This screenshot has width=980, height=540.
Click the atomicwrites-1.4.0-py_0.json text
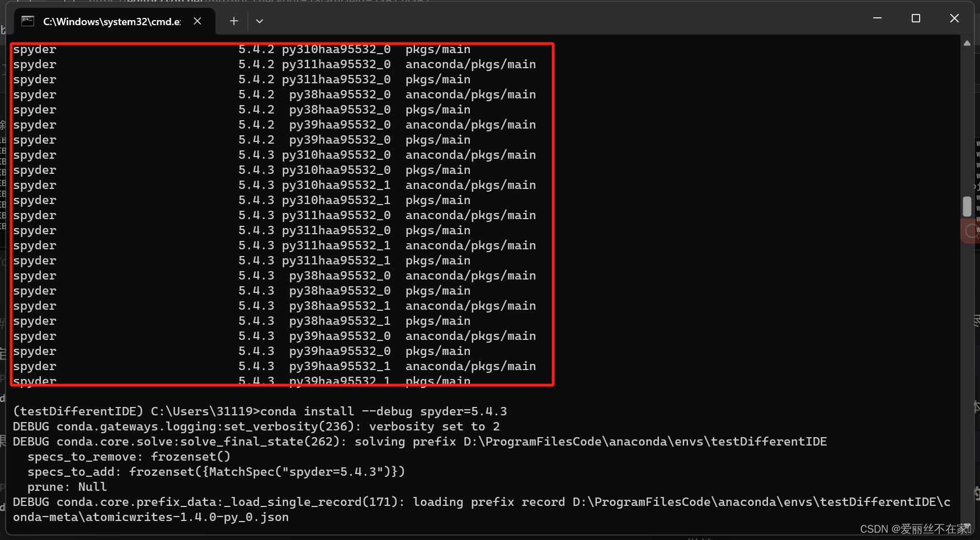(x=187, y=517)
